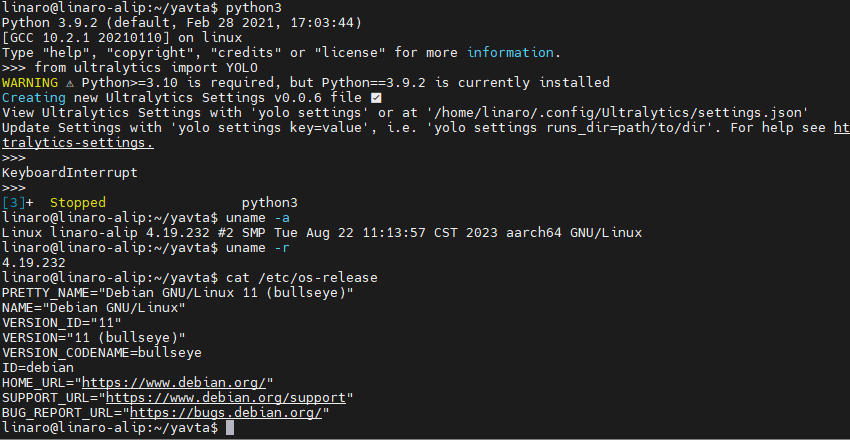Open the bugs.debian.org bug report link

[x=226, y=413]
